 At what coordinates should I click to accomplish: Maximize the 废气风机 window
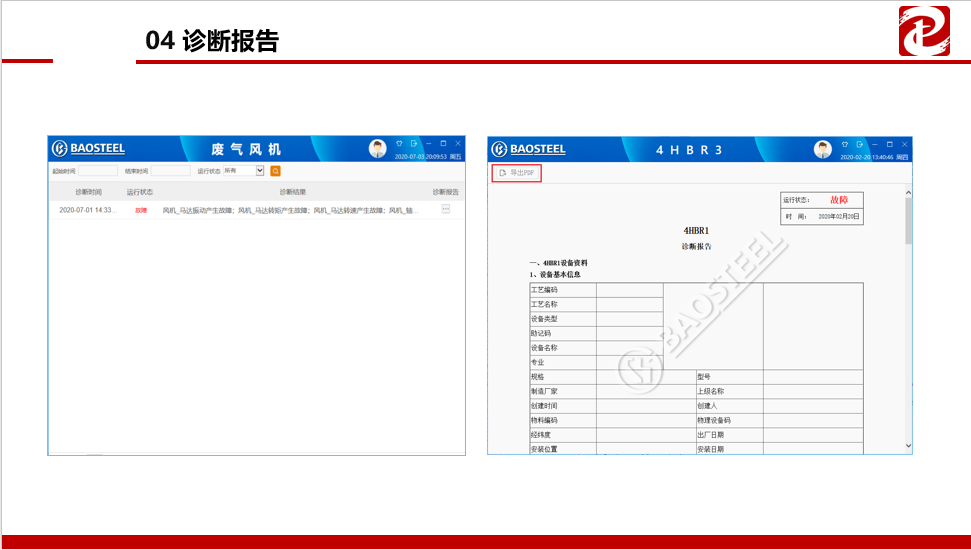click(443, 144)
